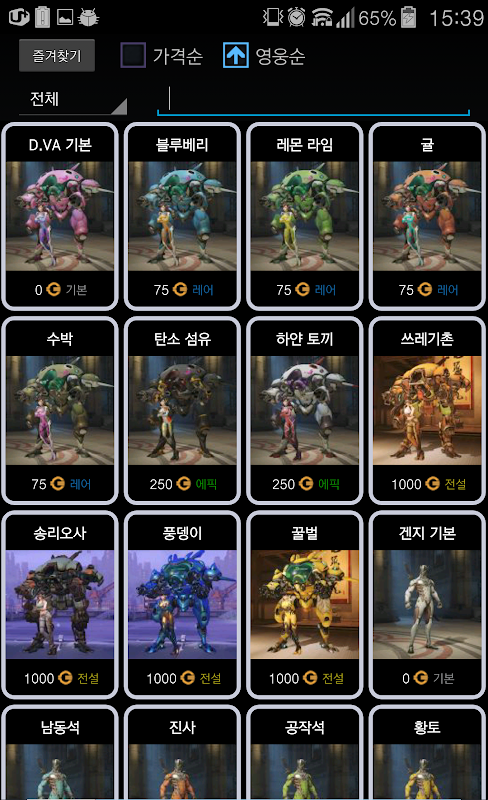Toggle the 가격순 price sort checkbox
The width and height of the screenshot is (488, 800).
[x=133, y=55]
